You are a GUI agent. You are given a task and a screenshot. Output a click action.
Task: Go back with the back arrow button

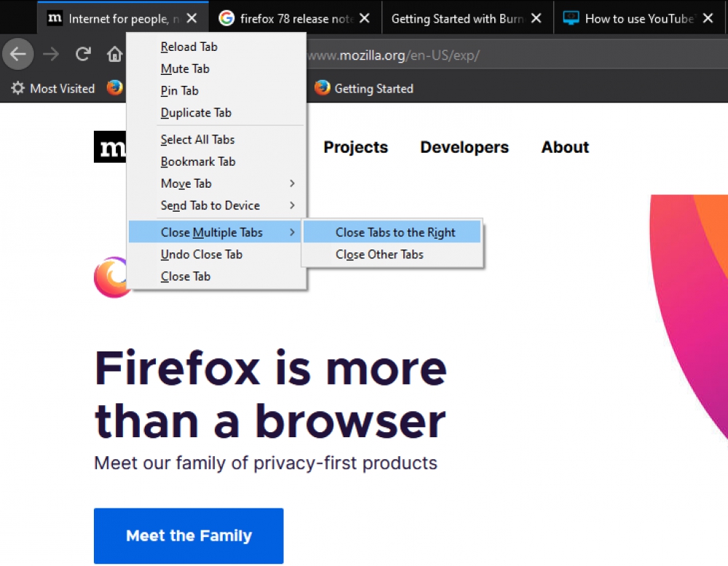click(18, 55)
